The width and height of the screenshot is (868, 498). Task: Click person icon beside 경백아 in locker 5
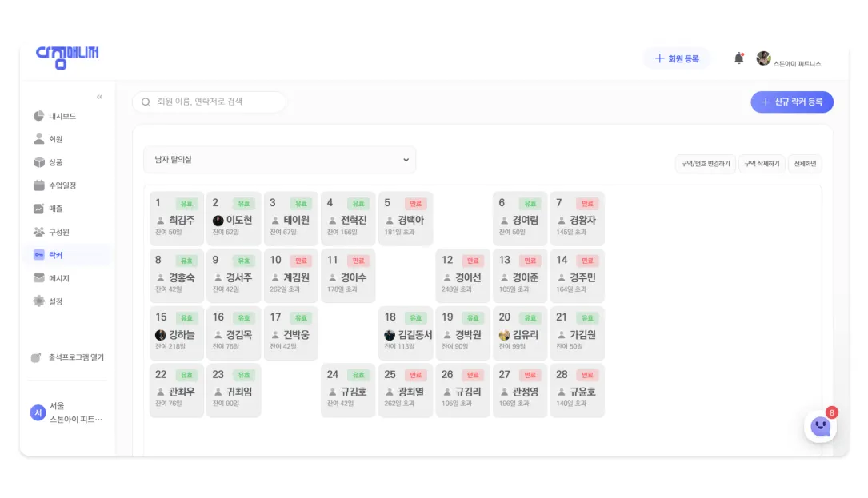pyautogui.click(x=390, y=221)
